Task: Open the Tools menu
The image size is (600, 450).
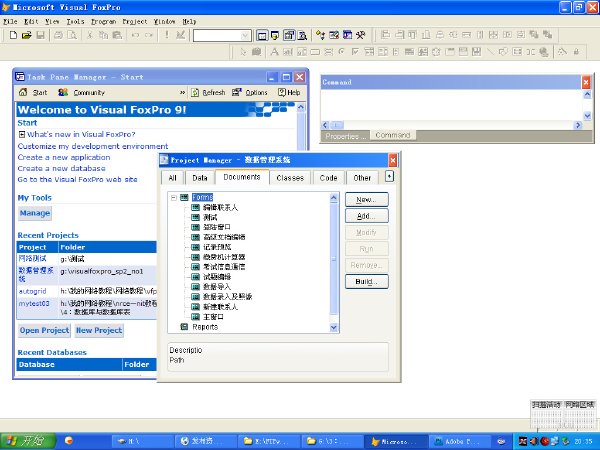Action: [75, 21]
